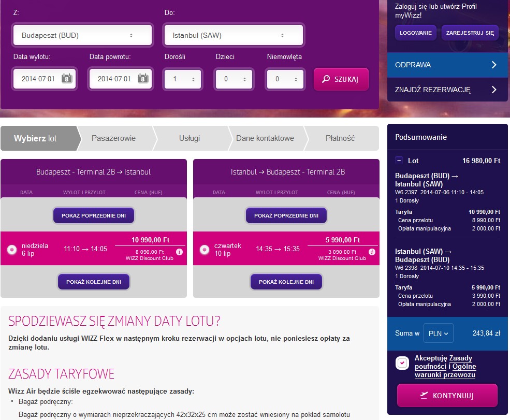Click the Data wylotu date field
Viewport: 510px width, 420px height.
click(45, 79)
